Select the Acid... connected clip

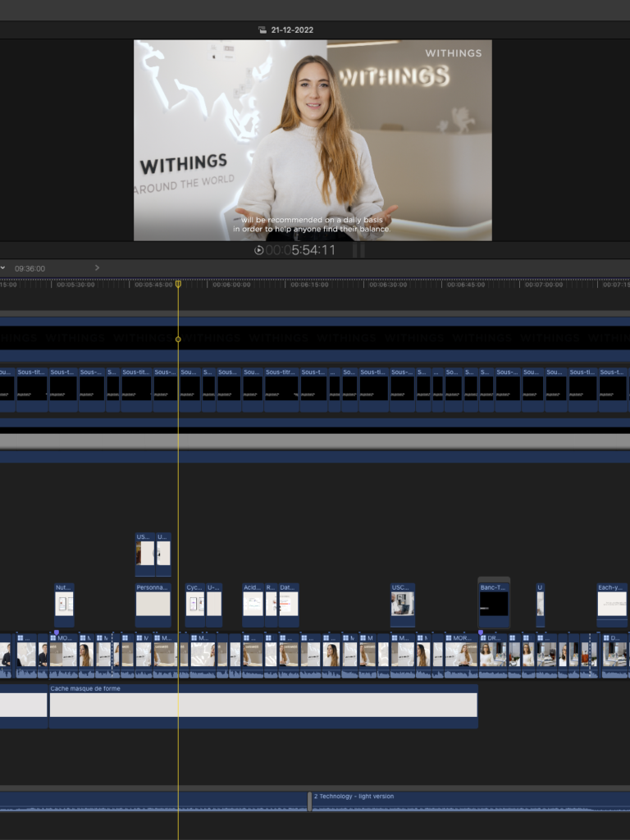253,605
